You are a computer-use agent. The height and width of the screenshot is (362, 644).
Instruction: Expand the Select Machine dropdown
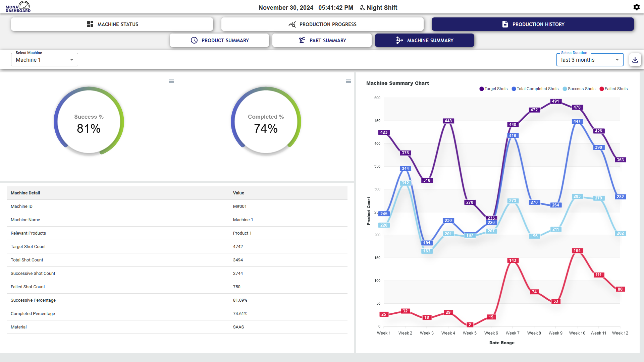click(71, 60)
